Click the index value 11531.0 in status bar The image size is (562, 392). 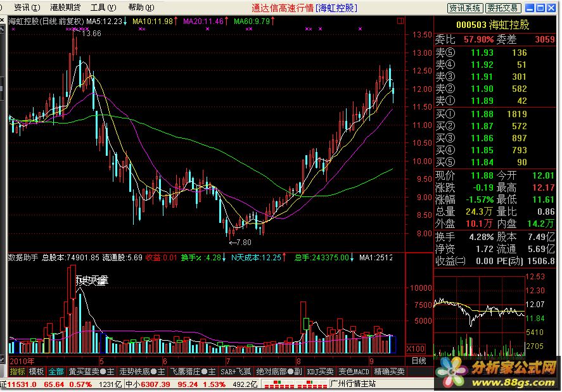(22, 384)
